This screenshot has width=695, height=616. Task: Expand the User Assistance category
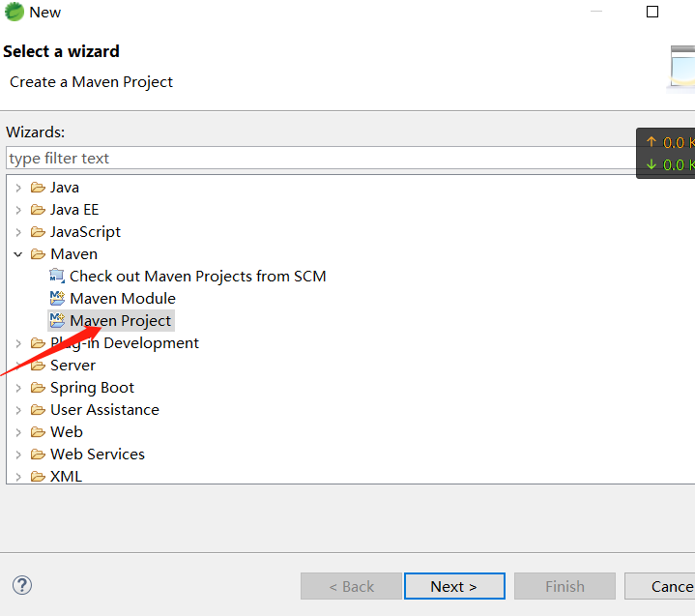pos(18,410)
